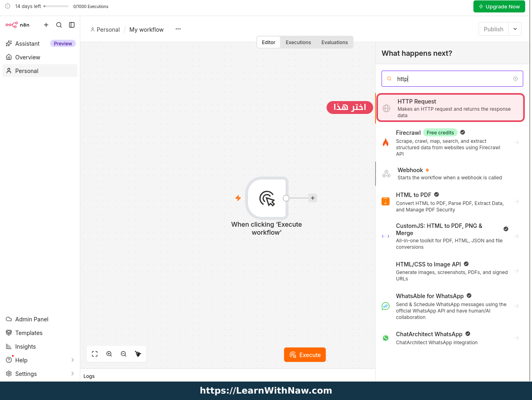Expand HTML to PDF actions arrow
The height and width of the screenshot is (400, 532).
pos(517,201)
